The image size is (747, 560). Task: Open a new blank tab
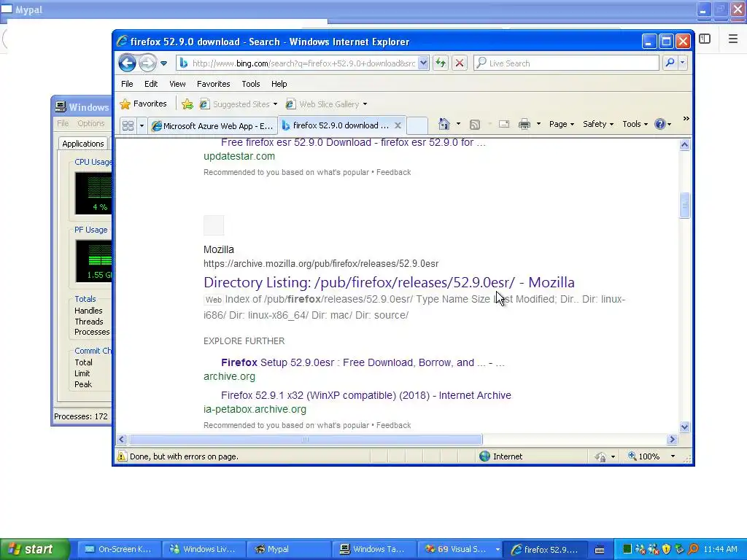point(417,125)
